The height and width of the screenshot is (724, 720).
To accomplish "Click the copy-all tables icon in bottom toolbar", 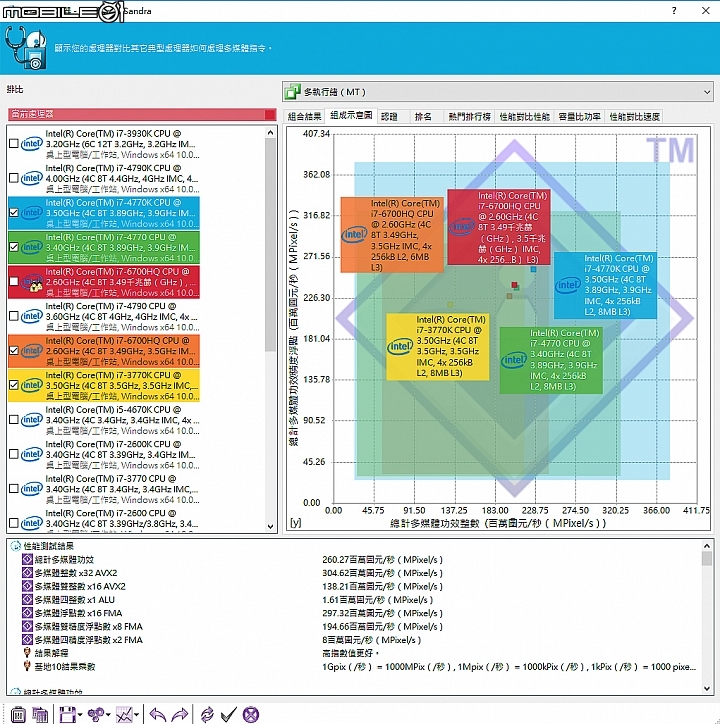I will coord(40,714).
